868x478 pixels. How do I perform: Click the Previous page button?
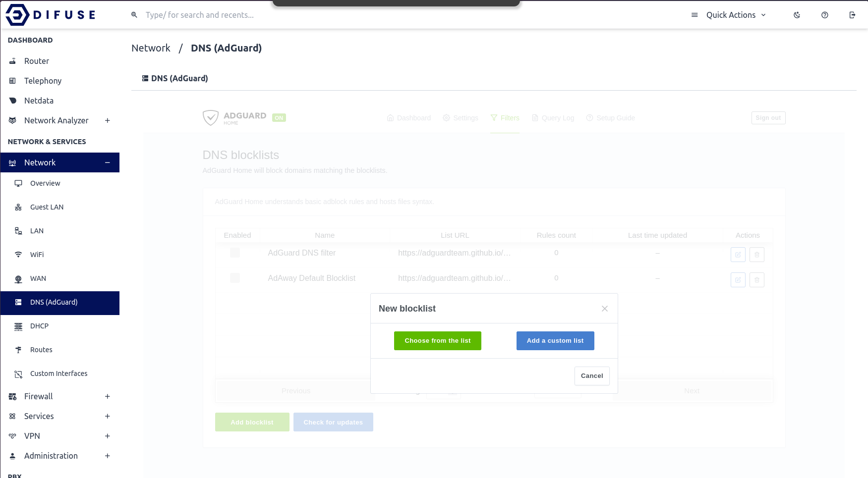click(296, 391)
